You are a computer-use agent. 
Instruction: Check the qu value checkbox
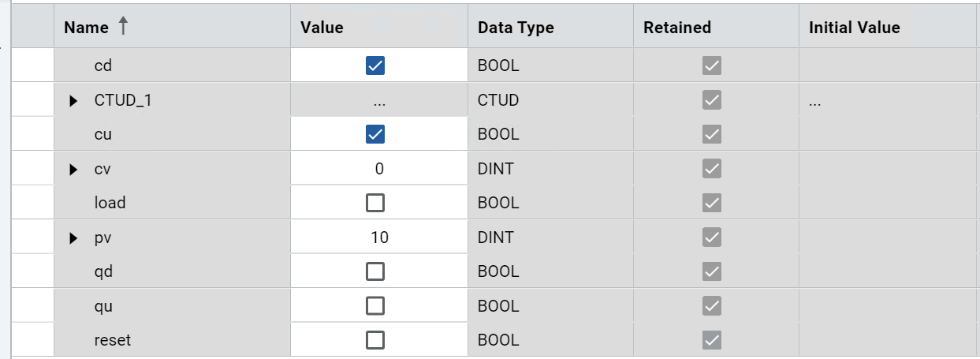coord(375,305)
